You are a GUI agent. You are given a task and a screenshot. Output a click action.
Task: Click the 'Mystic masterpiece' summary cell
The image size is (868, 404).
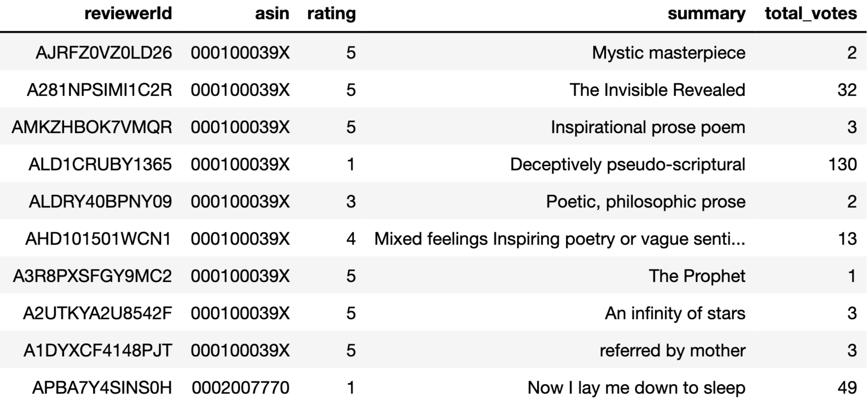pos(668,53)
